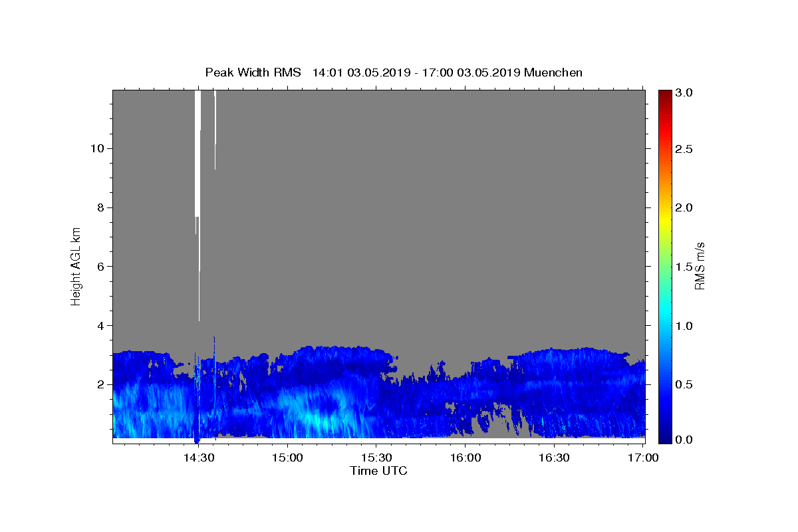Click the colorbar value 2.5
Image resolution: width=798 pixels, height=532 pixels.
[x=686, y=150]
